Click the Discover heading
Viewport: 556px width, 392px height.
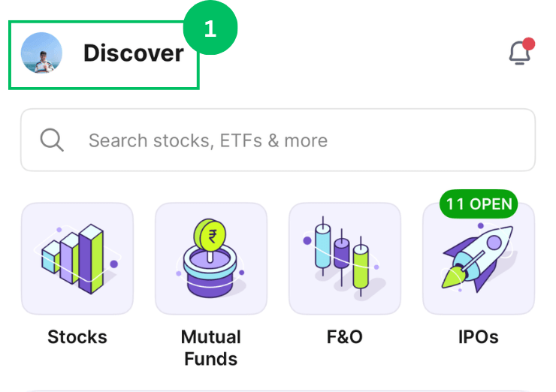pos(133,53)
